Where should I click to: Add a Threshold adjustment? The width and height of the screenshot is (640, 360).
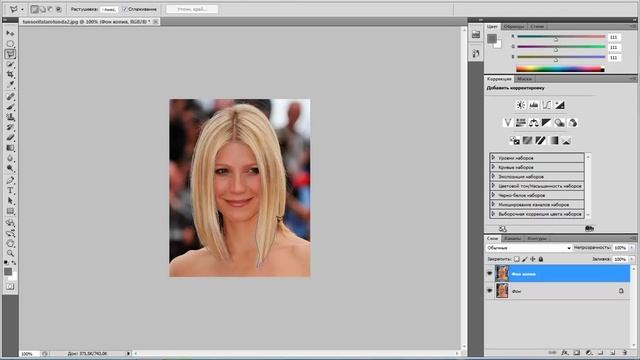click(540, 140)
